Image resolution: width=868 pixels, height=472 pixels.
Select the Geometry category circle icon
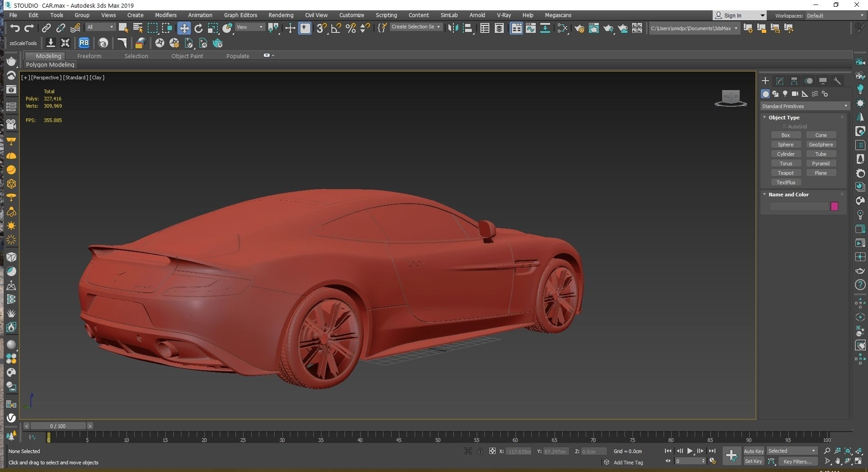coord(765,94)
